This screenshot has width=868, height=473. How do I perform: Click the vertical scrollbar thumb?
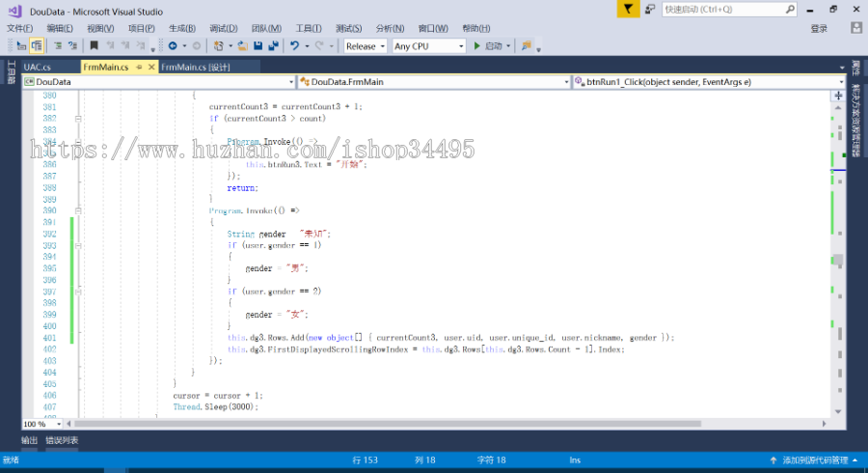coord(839,260)
